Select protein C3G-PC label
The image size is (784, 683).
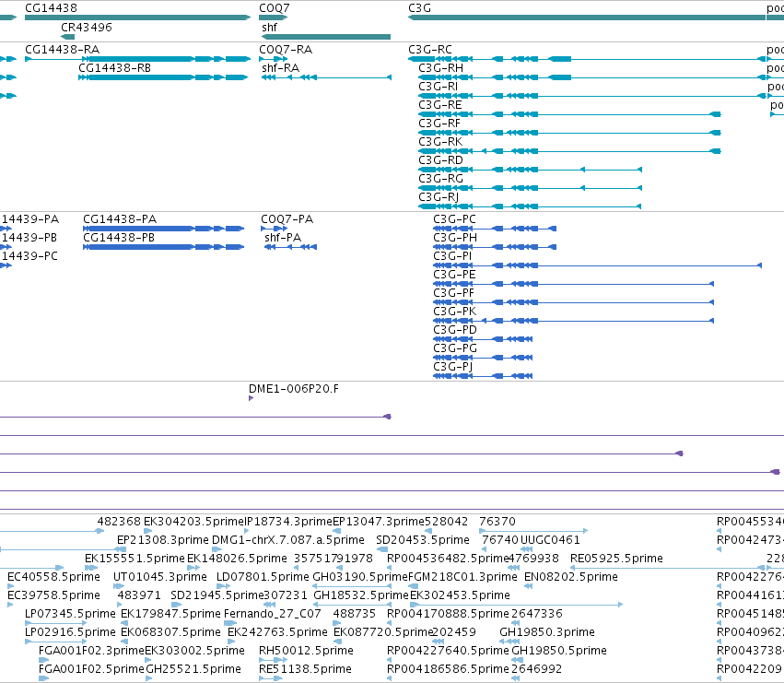pyautogui.click(x=454, y=219)
